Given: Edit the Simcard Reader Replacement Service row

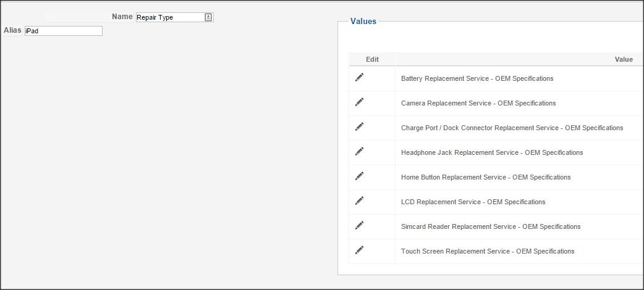Looking at the screenshot, I should coord(359,225).
